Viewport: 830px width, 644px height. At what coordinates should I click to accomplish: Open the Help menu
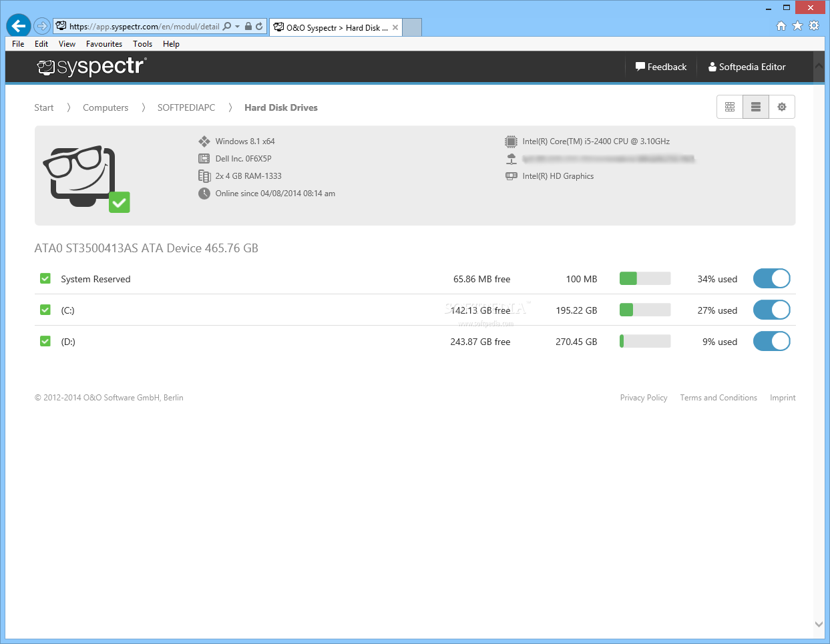click(171, 44)
